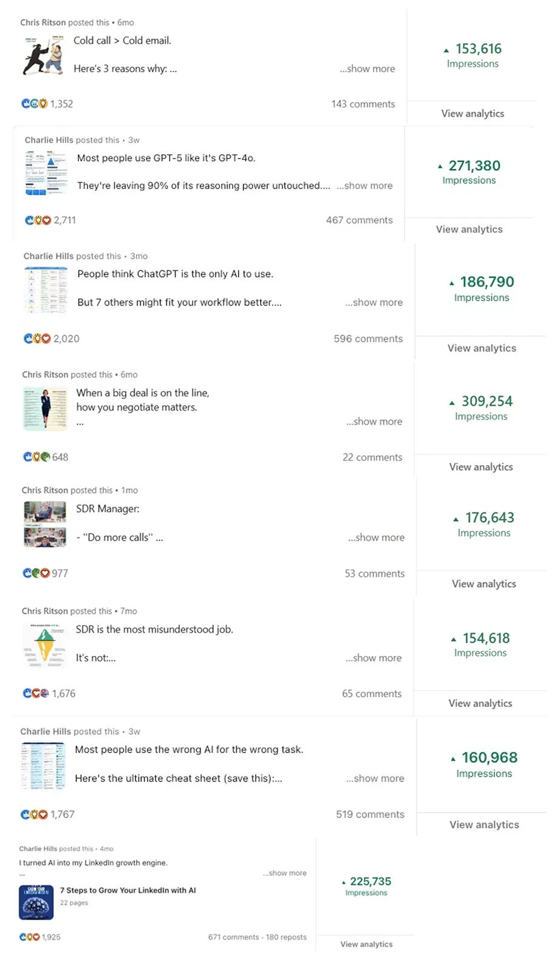
Task: Open Charlie Hills profile on GPT-5 post
Action: point(49,140)
